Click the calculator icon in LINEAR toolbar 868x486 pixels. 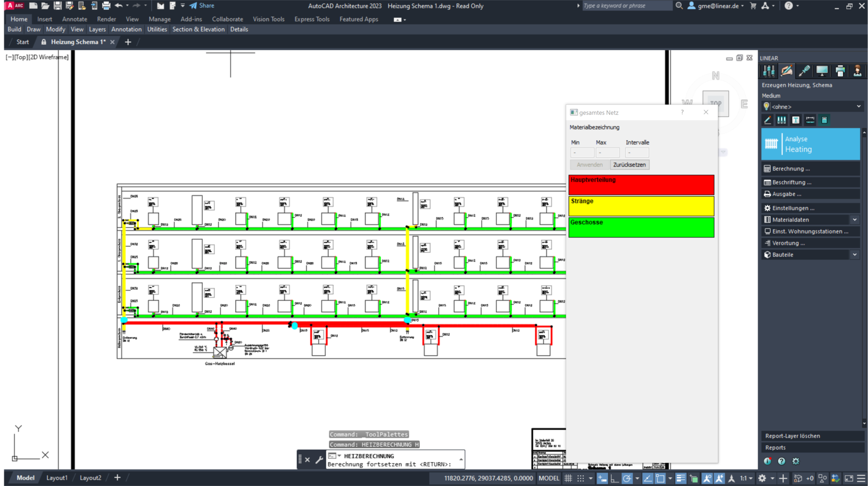[824, 120]
